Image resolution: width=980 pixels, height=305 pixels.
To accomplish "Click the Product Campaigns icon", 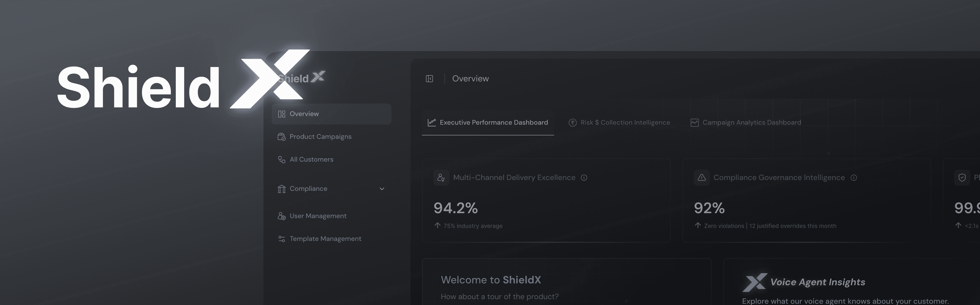I will click(x=282, y=137).
